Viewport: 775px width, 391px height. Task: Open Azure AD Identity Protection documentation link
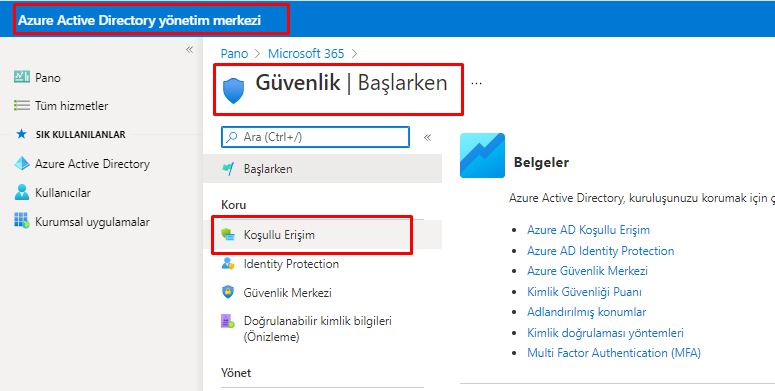point(601,251)
